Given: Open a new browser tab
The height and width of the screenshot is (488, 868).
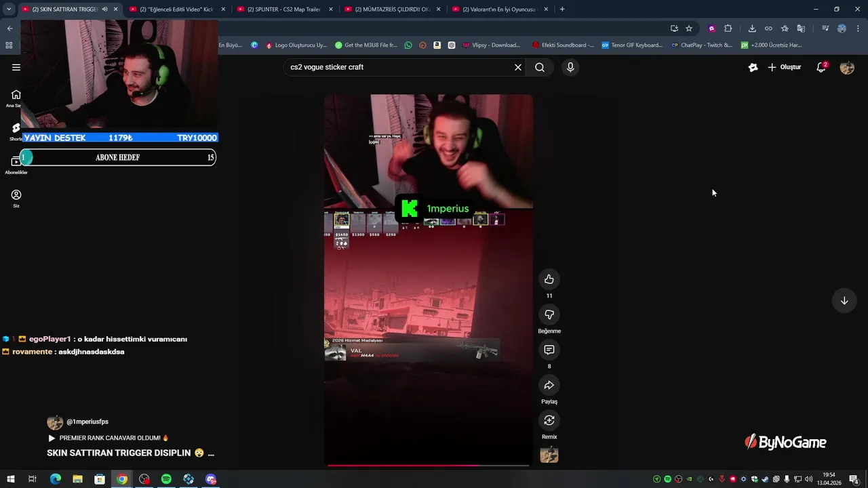Looking at the screenshot, I should pyautogui.click(x=562, y=9).
